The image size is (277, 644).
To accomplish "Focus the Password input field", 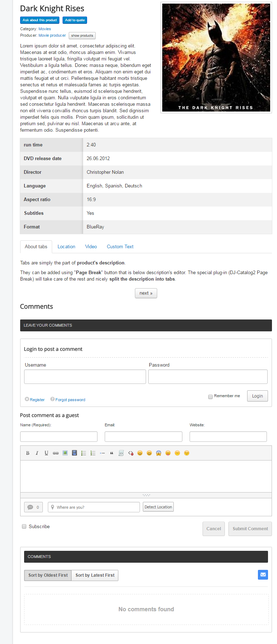I will click(x=208, y=377).
